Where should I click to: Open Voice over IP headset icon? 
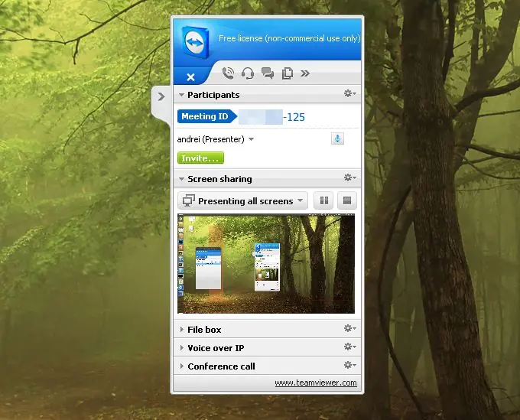click(x=248, y=73)
